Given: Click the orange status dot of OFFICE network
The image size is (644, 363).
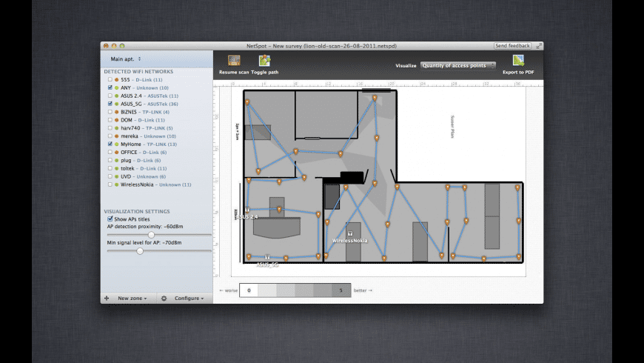Looking at the screenshot, I should pyautogui.click(x=117, y=152).
